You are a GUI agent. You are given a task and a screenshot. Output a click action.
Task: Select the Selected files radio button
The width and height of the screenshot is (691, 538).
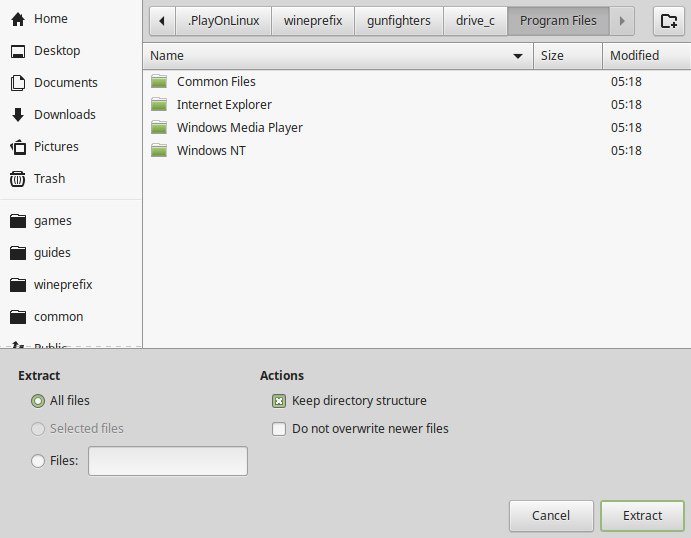38,429
